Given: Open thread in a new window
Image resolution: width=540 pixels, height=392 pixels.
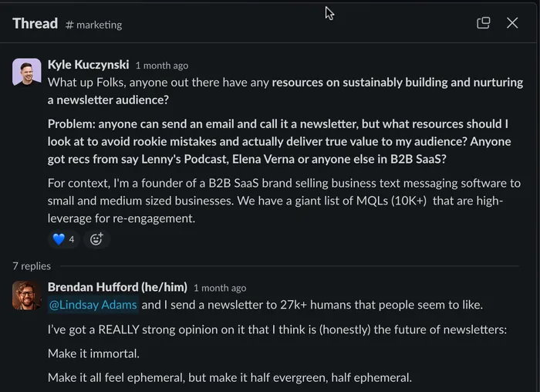Looking at the screenshot, I should click(x=484, y=23).
